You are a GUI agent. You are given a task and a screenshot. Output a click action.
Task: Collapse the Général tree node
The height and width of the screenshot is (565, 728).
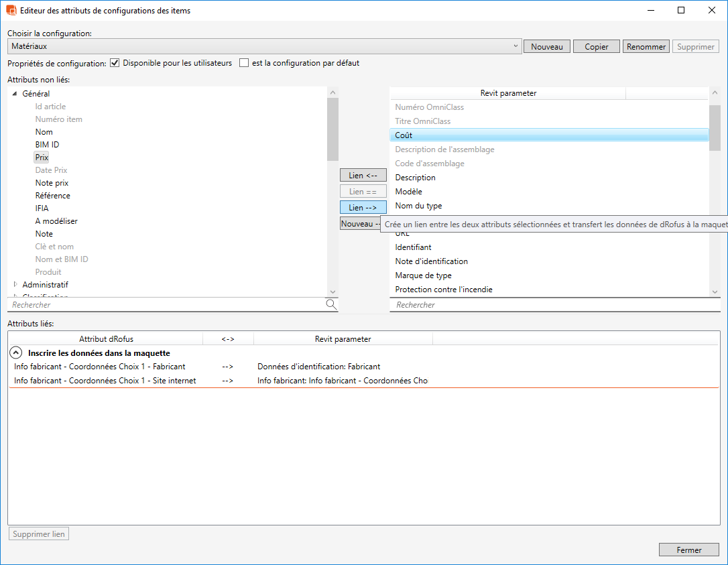pos(15,94)
